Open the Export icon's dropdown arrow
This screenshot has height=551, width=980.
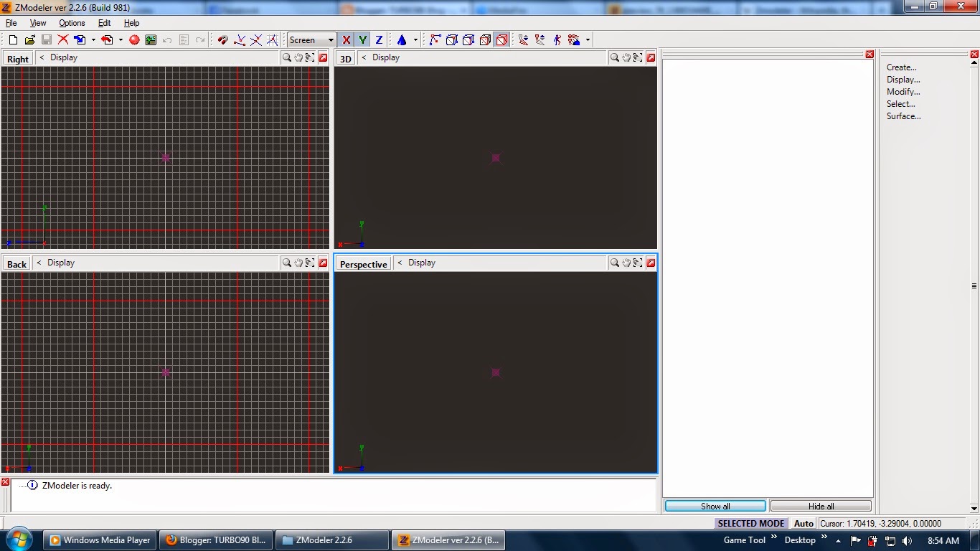coord(121,40)
